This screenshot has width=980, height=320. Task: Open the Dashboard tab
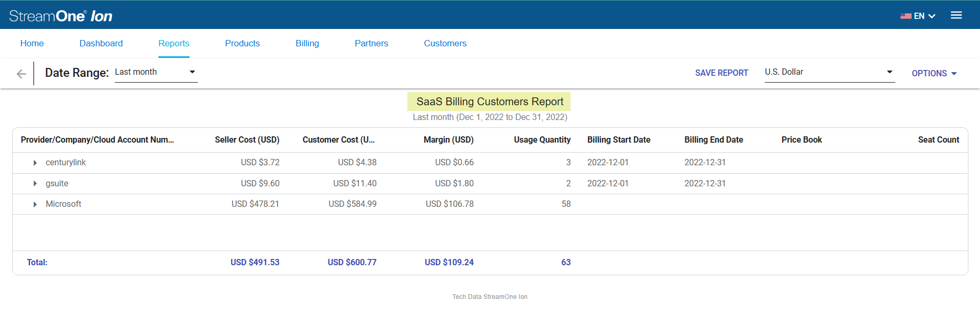pyautogui.click(x=101, y=43)
